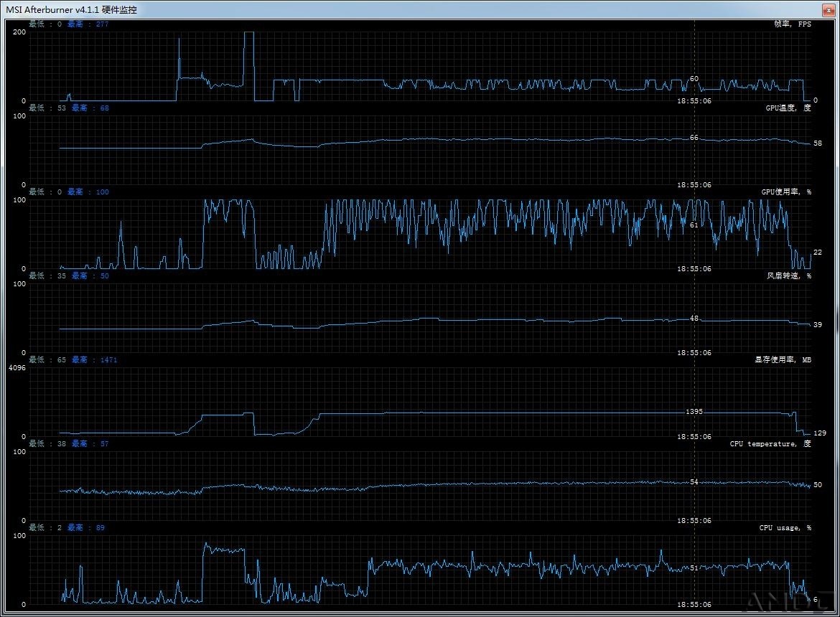
Task: Click the 最高 : 68 GPU temperature maximum
Action: coord(90,108)
